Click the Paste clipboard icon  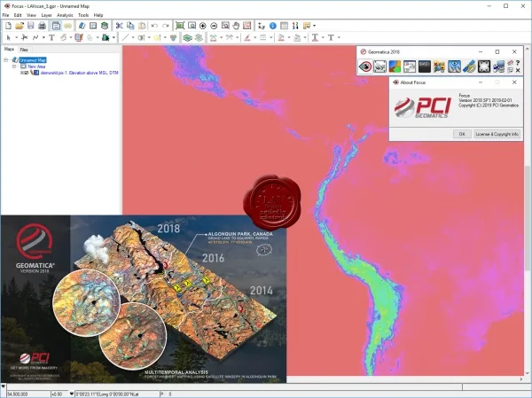(x=142, y=26)
